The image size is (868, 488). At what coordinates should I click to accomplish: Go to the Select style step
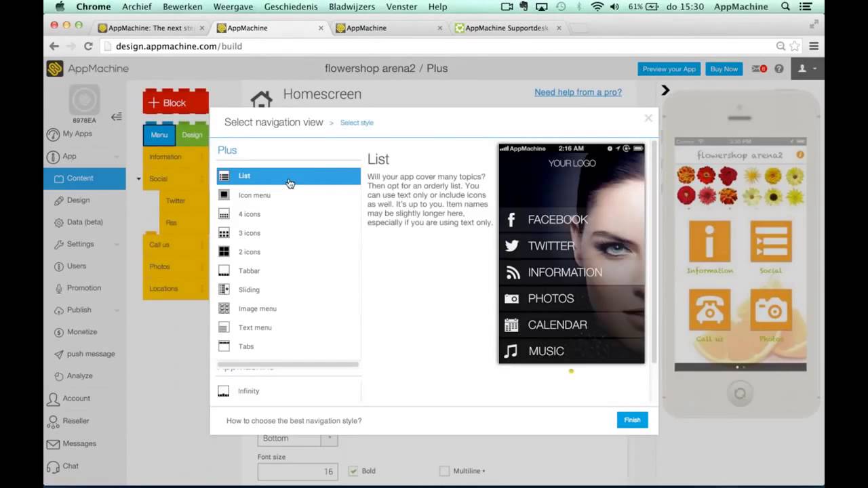[x=357, y=123]
